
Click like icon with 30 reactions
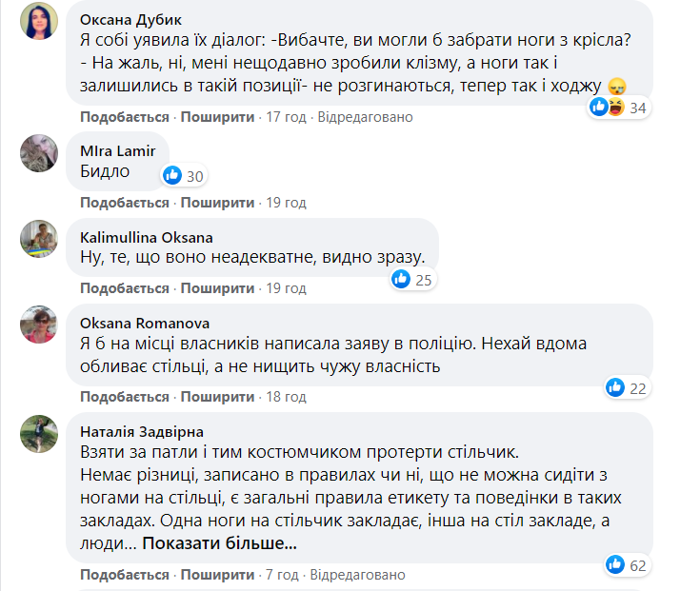(184, 175)
